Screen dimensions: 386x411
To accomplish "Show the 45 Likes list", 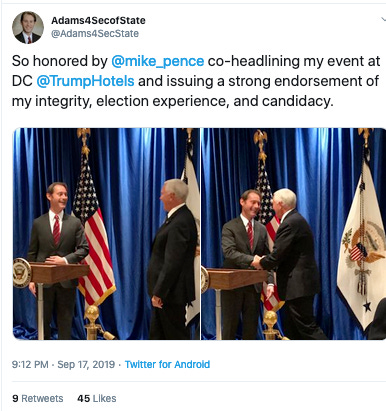I will click(97, 399).
